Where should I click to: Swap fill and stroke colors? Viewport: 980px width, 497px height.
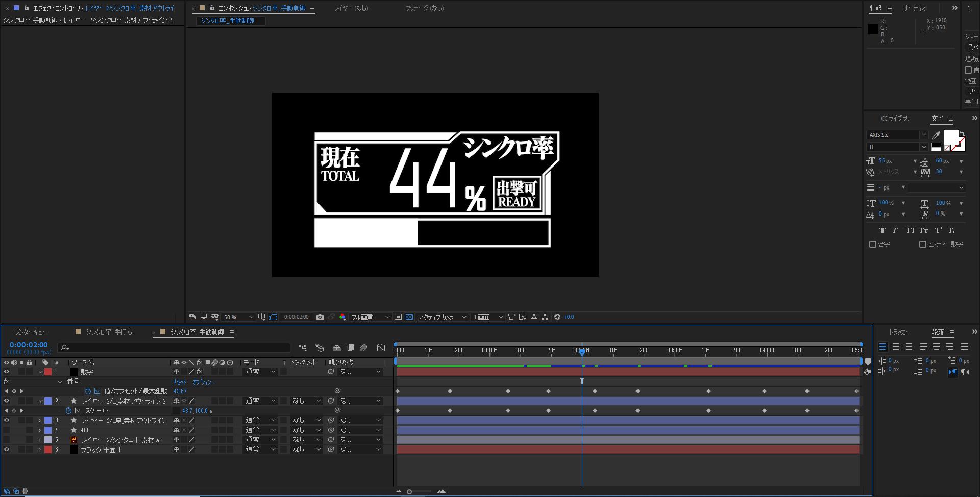pos(962,134)
